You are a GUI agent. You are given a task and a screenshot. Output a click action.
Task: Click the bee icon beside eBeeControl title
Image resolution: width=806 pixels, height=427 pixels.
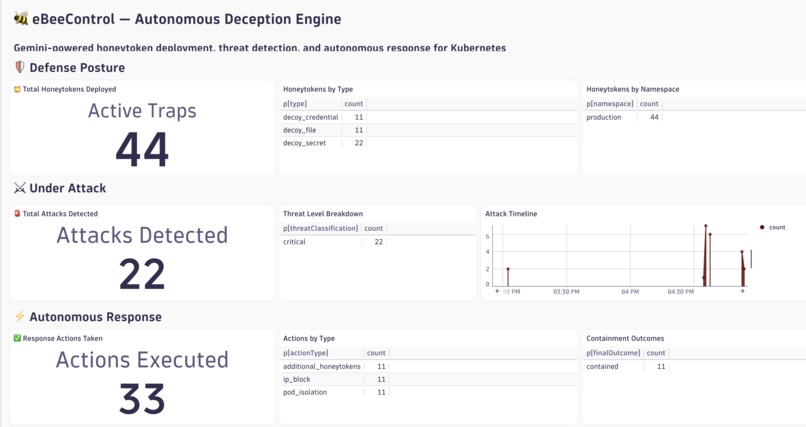tap(21, 19)
